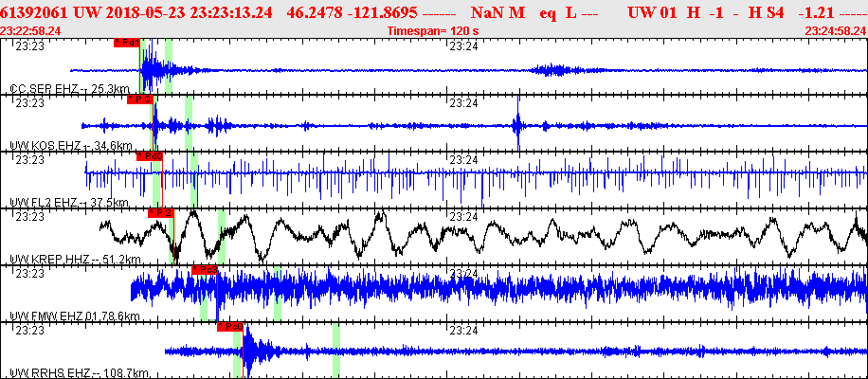Click the 23:23 tick label on KOS trace
The image size is (868, 379).
(x=29, y=103)
